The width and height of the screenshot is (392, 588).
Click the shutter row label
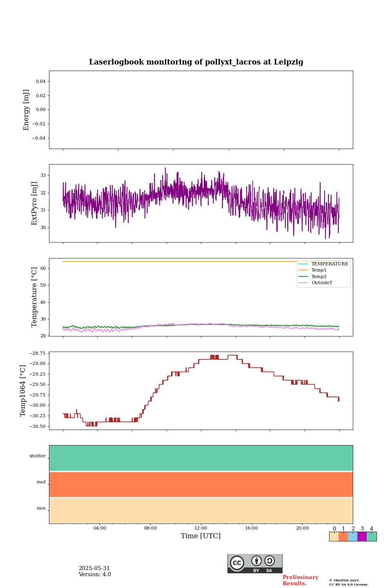(38, 456)
